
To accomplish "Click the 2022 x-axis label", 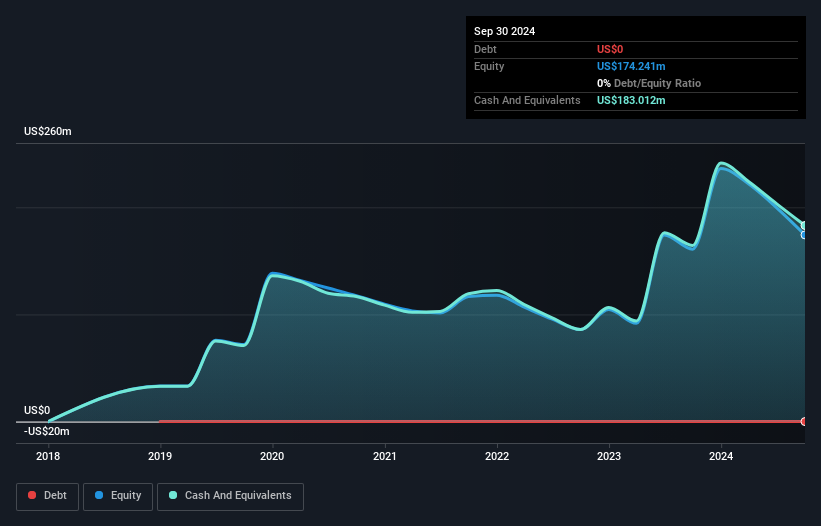I will pos(496,456).
